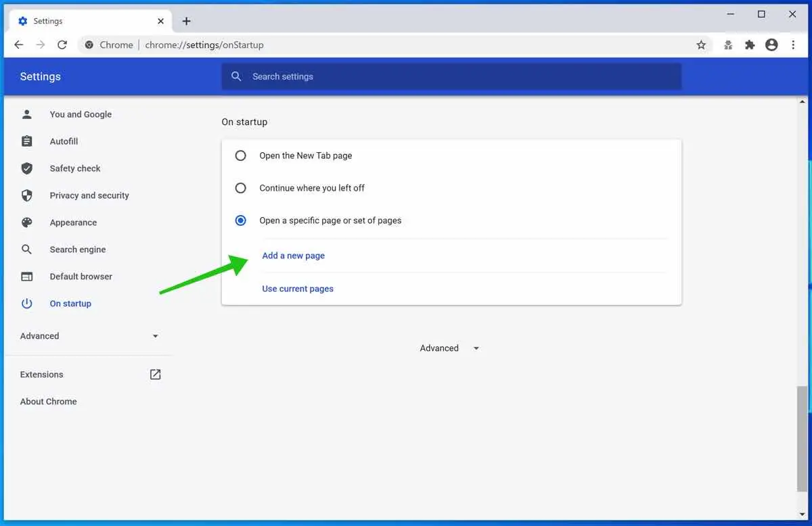Click the Chrome site info icon

pos(89,45)
